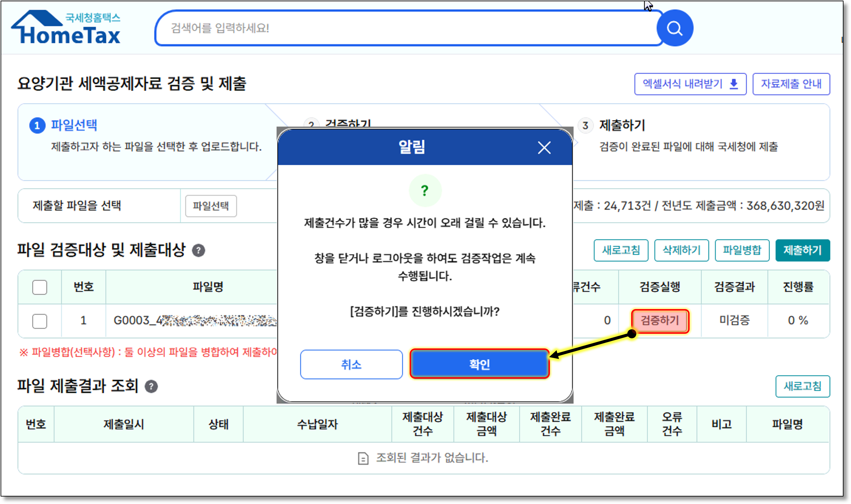Image resolution: width=851 pixels, height=504 pixels.
Task: Click the HomeTax house logo
Action: pyautogui.click(x=66, y=28)
